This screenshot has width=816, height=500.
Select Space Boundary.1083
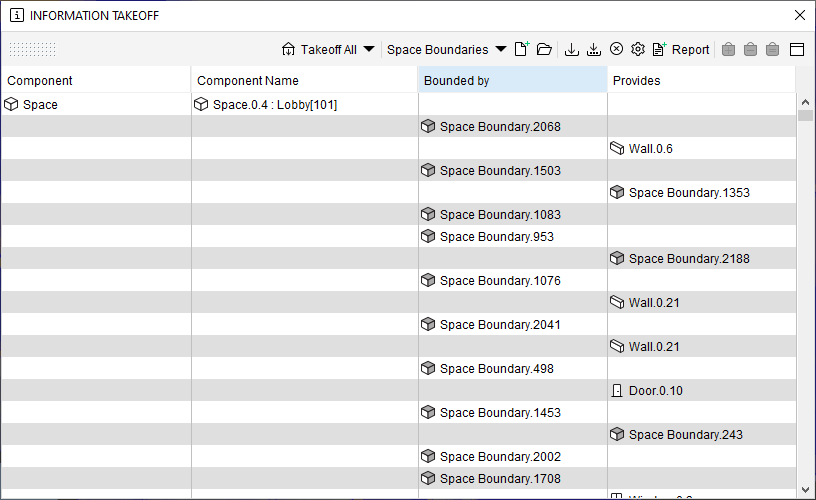[x=500, y=214]
